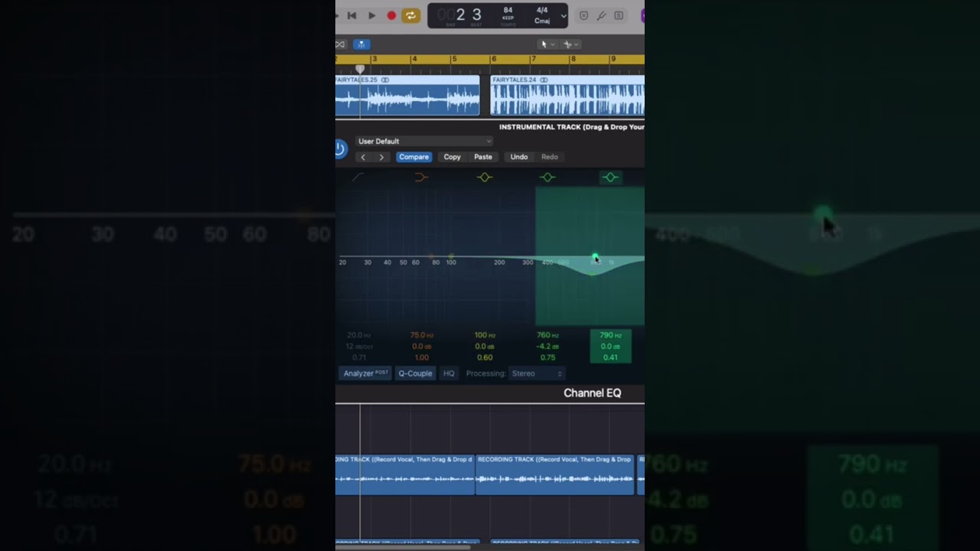The height and width of the screenshot is (551, 980).
Task: Open the User Default preset dropdown
Action: [x=423, y=141]
